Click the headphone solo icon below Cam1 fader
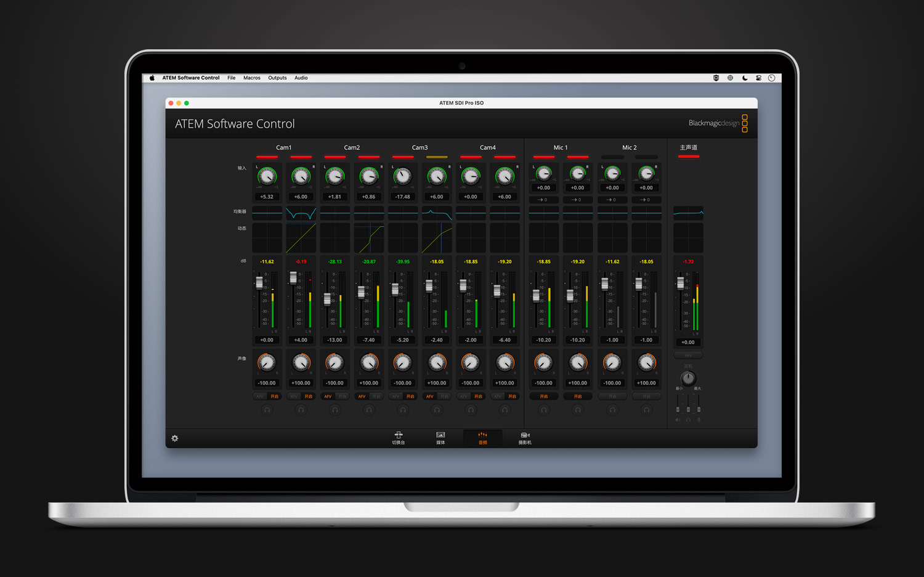This screenshot has width=924, height=577. point(267,409)
